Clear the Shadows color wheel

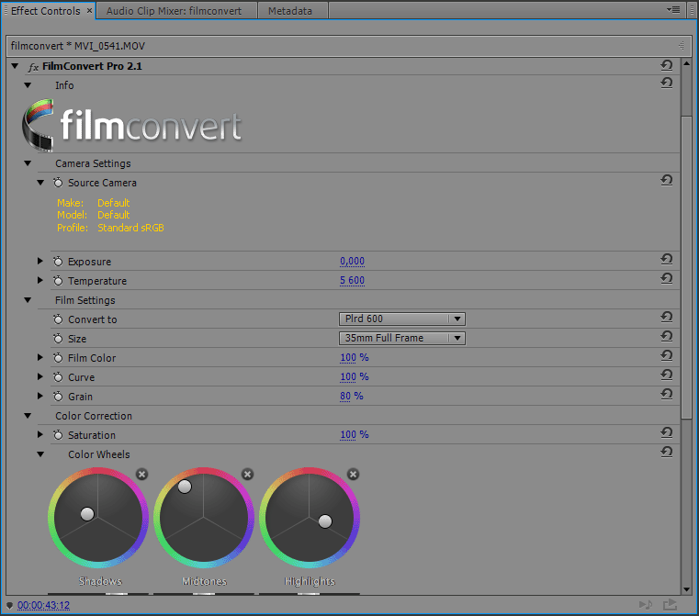pyautogui.click(x=142, y=475)
